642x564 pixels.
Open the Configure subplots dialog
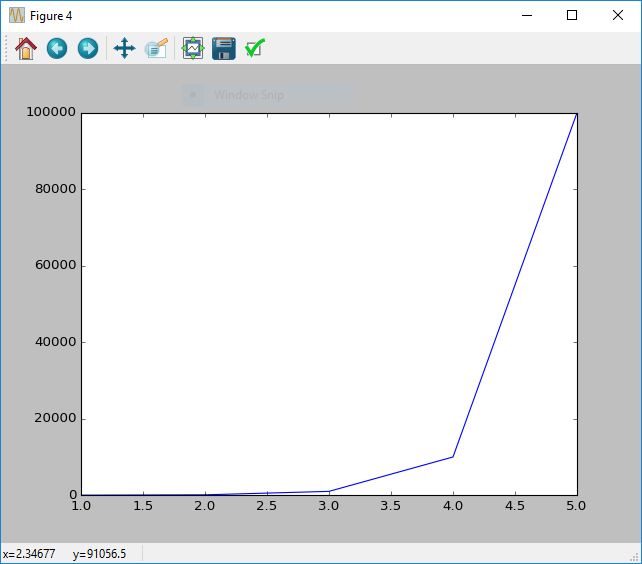[x=193, y=48]
